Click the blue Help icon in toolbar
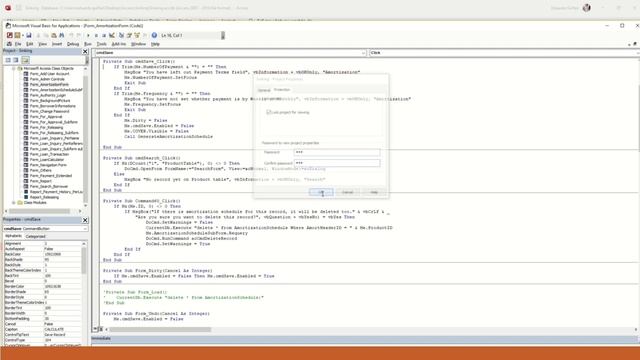The image size is (640, 360). pos(154,36)
